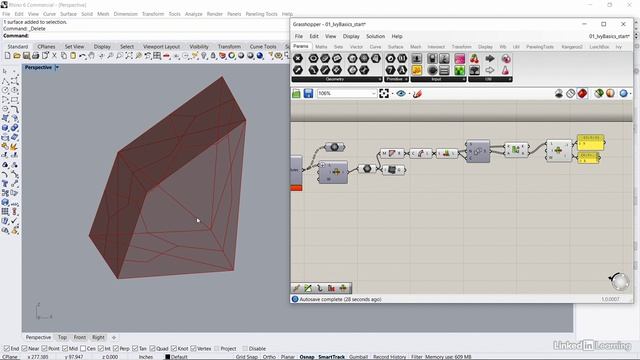Toggle the Vertex osnap checkbox
Image resolution: width=640 pixels, height=360 pixels.
click(193, 349)
